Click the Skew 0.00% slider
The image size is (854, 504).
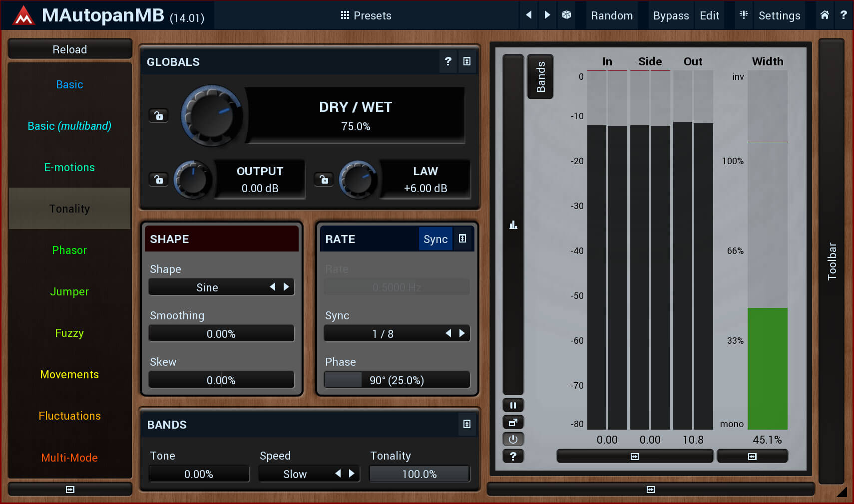(221, 380)
